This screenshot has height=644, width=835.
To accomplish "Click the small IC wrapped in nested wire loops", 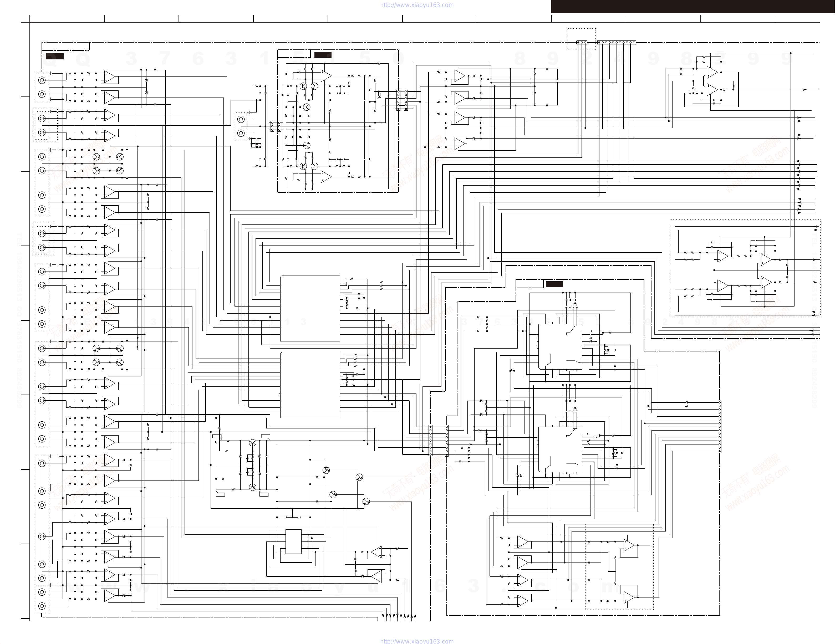I will pyautogui.click(x=293, y=541).
